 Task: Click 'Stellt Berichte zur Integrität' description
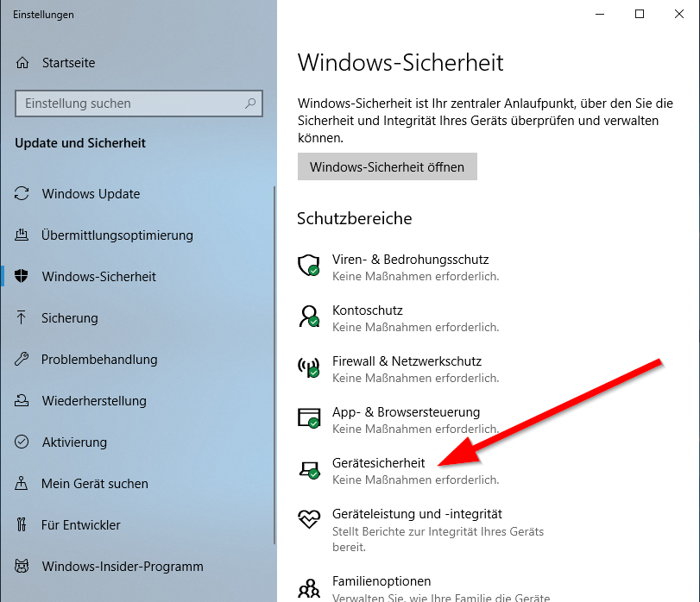coord(438,539)
